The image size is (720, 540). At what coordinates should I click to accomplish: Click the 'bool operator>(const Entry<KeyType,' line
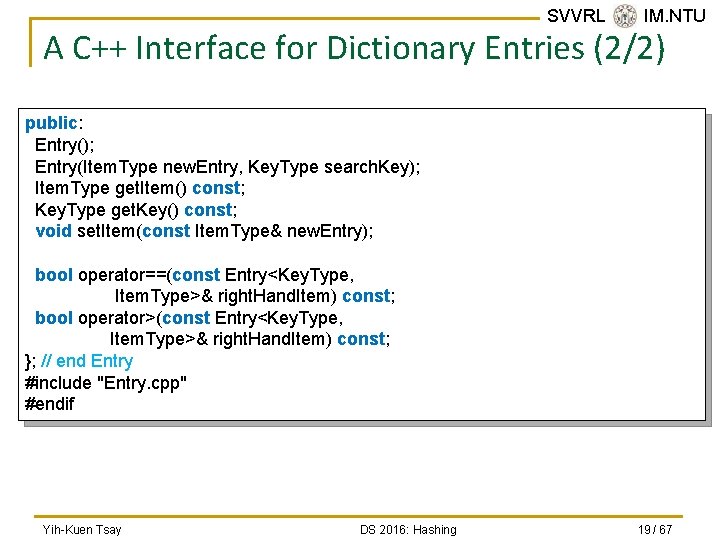pos(189,318)
